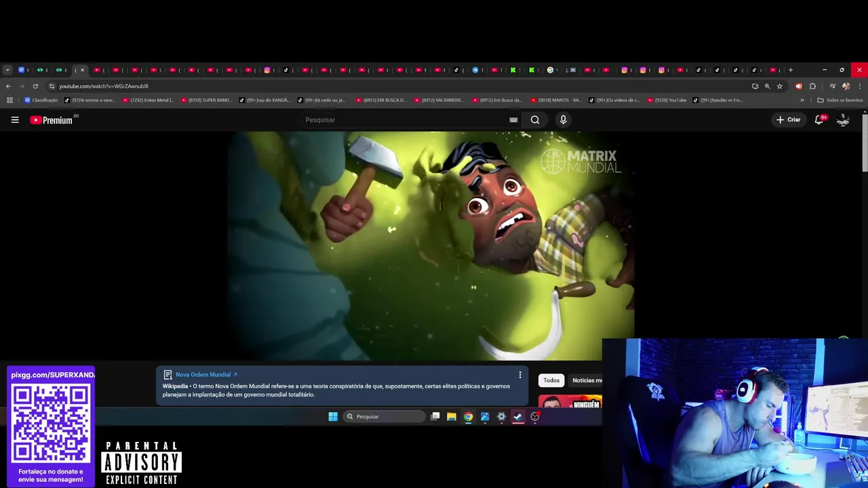The height and width of the screenshot is (488, 868).
Task: View site information icon in address bar
Action: pos(52,86)
